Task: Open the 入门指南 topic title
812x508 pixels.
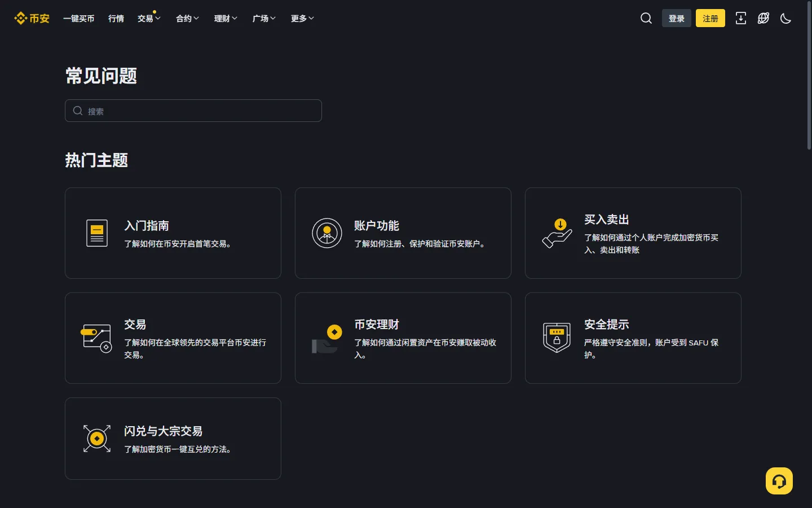Action: (147, 226)
